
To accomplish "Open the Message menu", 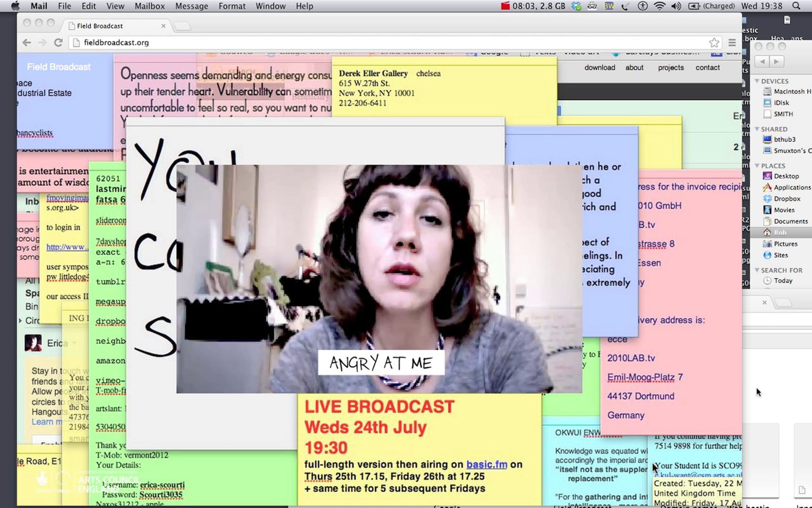I will click(191, 6).
